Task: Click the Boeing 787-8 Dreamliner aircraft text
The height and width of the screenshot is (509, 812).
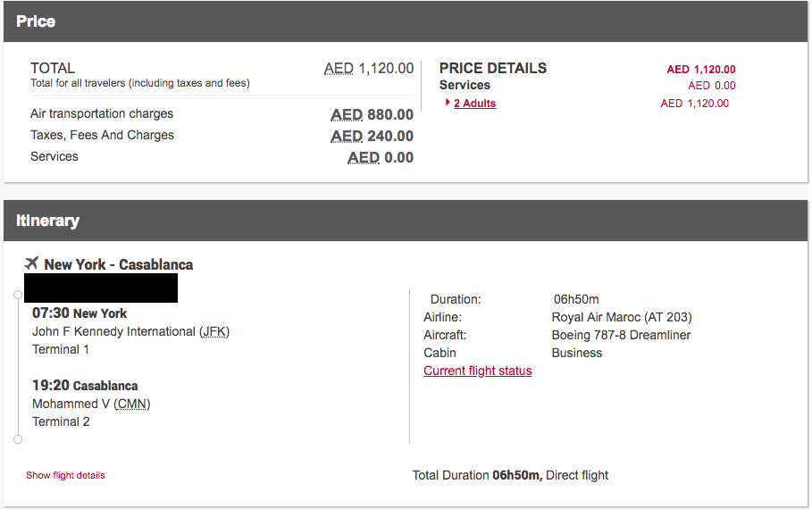Action: coord(621,335)
